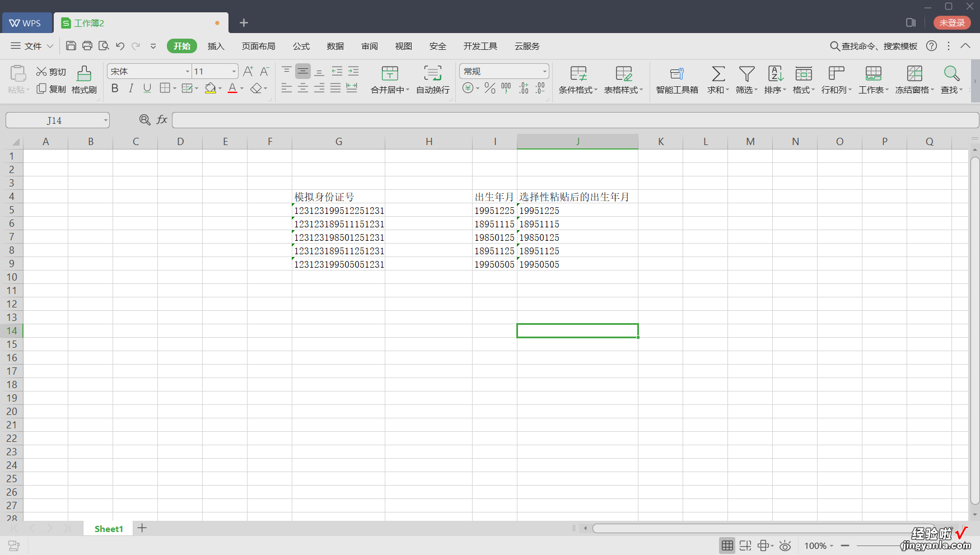Align text left
Viewport: 980px width, 555px height.
[x=287, y=88]
